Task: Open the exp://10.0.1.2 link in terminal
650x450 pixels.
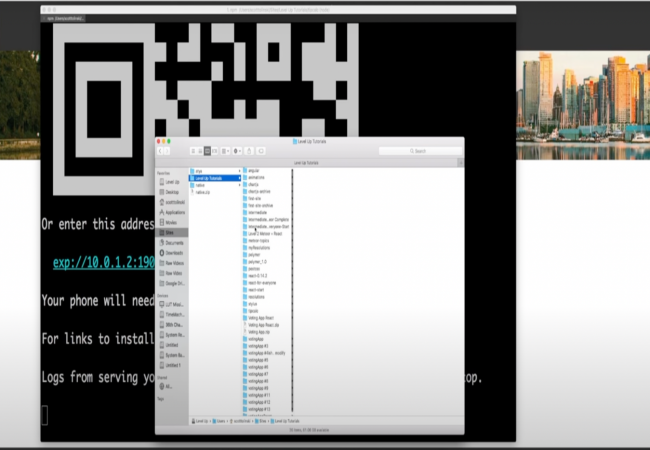Action: click(x=104, y=262)
